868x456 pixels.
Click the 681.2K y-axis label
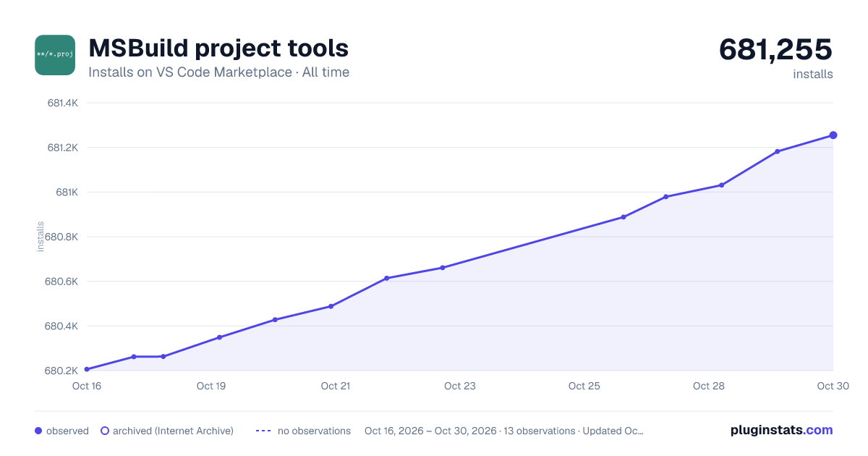62,148
